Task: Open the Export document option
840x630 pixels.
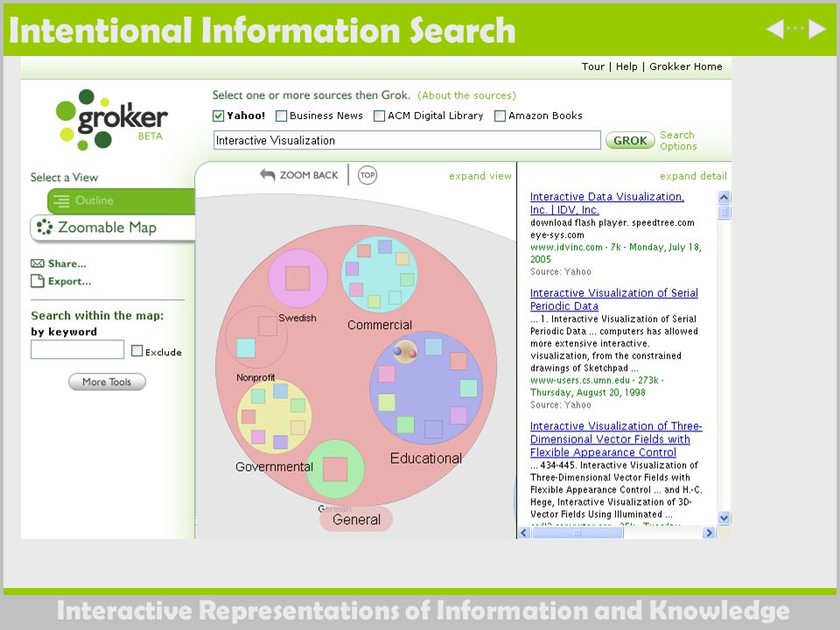Action: [x=61, y=281]
